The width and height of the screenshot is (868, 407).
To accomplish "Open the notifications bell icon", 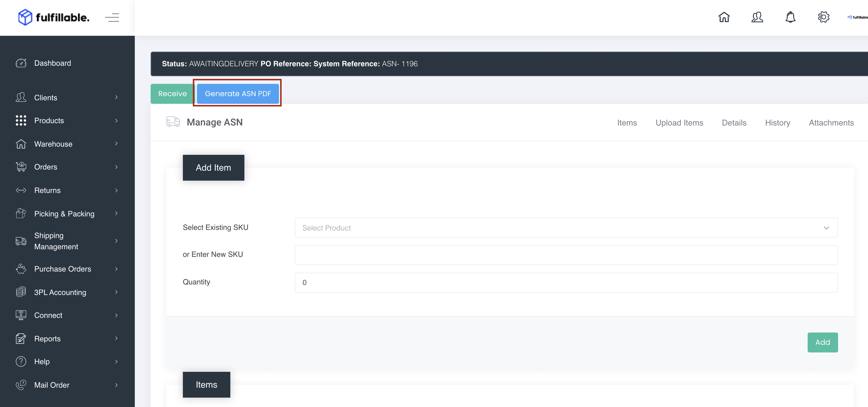I will (x=790, y=17).
